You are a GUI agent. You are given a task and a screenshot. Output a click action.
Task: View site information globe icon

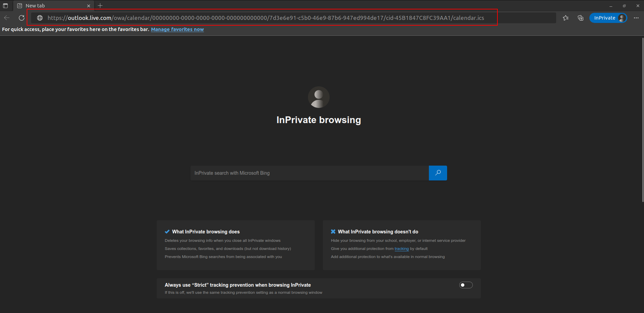(40, 18)
